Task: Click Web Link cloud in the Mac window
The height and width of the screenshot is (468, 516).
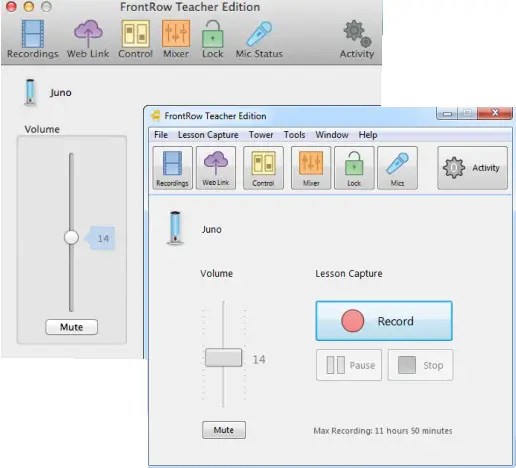Action: [x=88, y=39]
